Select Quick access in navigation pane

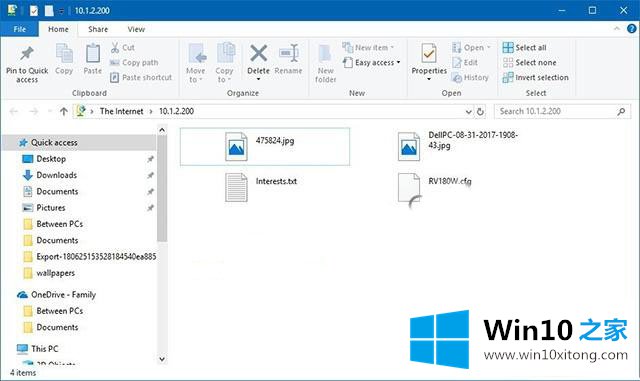(x=79, y=143)
